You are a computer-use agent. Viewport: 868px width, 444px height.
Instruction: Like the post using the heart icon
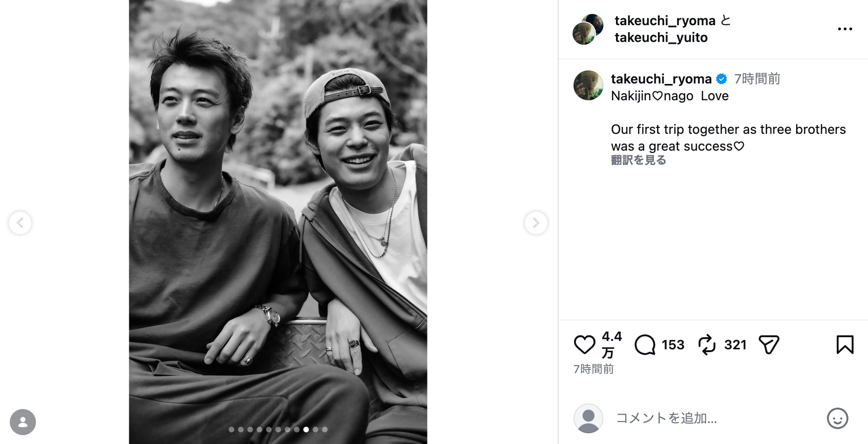coord(584,345)
